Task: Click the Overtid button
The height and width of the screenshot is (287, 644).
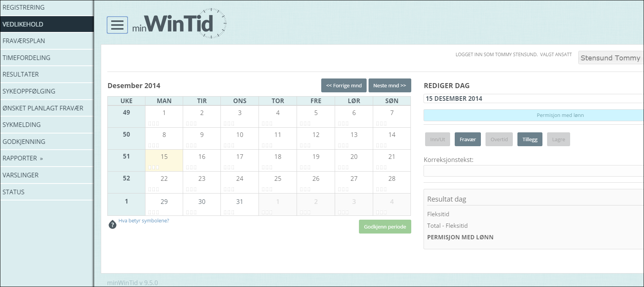Action: coord(499,139)
